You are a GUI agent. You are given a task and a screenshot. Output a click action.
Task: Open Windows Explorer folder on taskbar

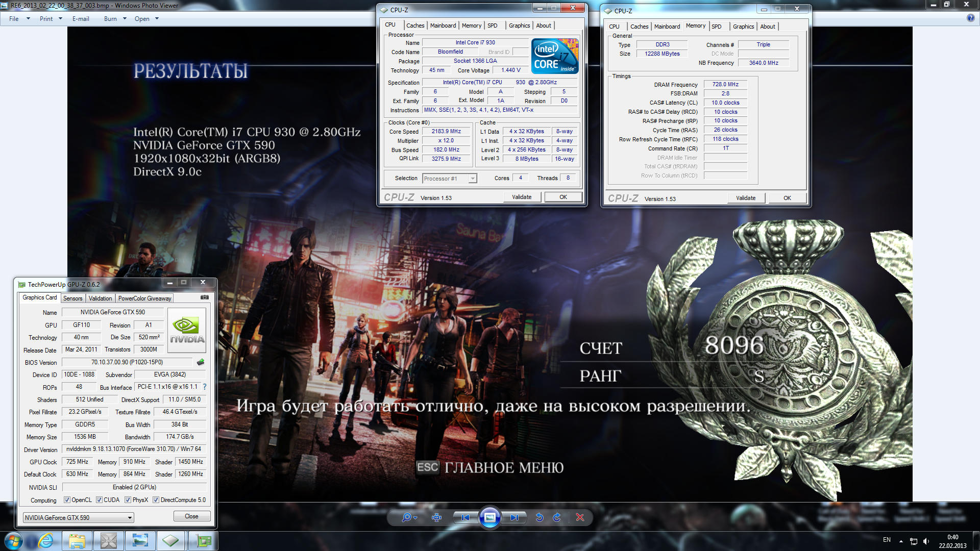point(77,541)
